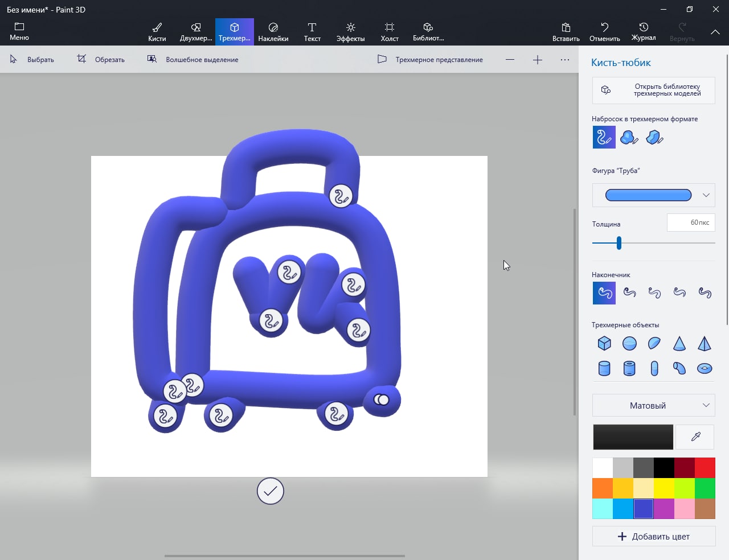Pick the red color swatch
729x560 pixels.
pyautogui.click(x=705, y=468)
